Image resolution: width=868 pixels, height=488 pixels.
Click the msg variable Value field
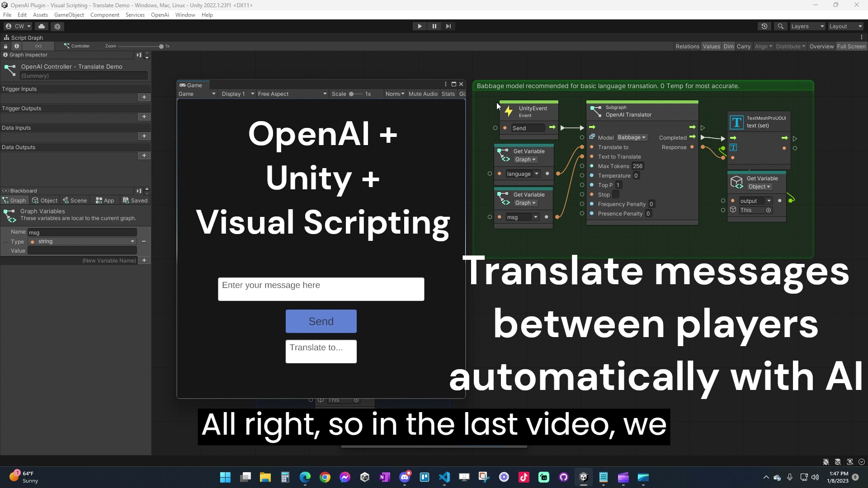coord(82,251)
